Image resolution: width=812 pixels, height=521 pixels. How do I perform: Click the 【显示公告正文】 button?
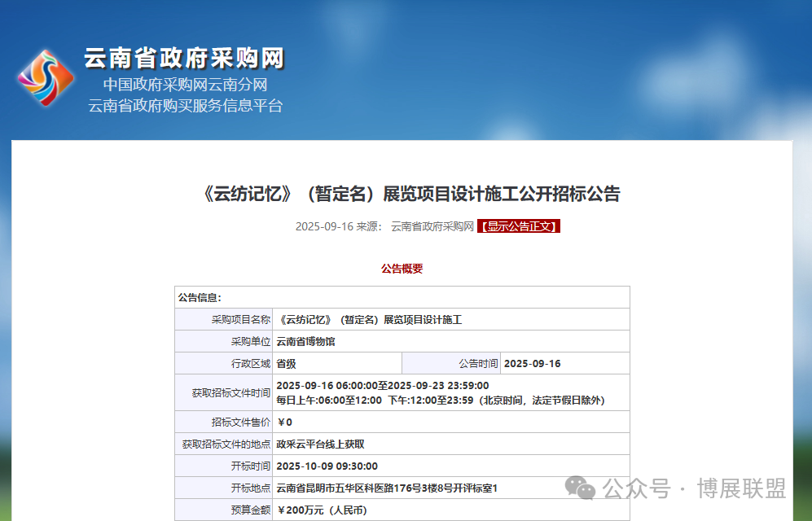point(518,226)
